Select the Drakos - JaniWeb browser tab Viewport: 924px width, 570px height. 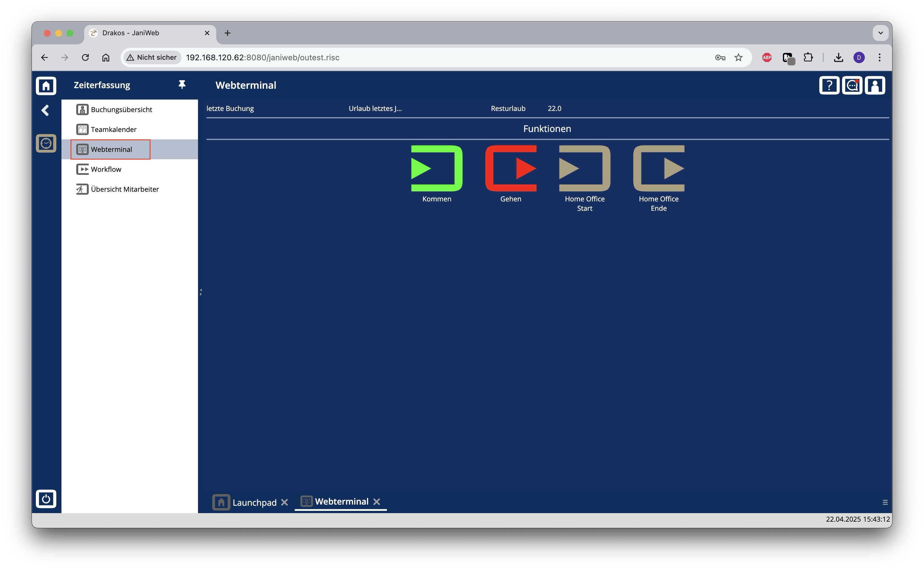[150, 33]
